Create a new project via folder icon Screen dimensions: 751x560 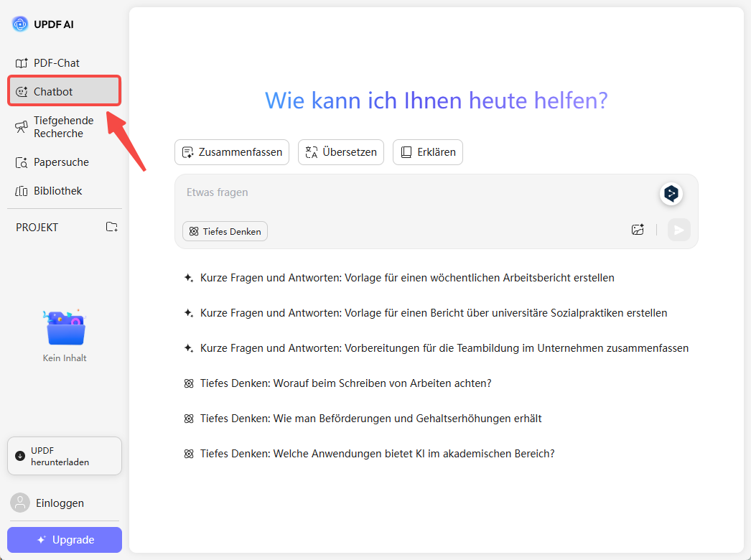click(111, 226)
